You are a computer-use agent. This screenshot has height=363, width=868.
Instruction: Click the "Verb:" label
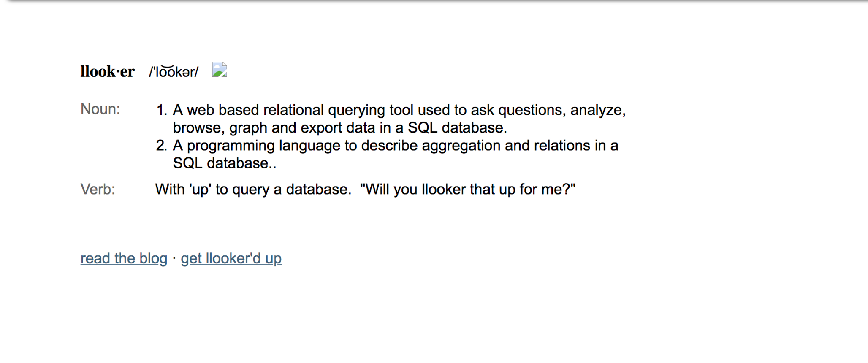coord(98,190)
